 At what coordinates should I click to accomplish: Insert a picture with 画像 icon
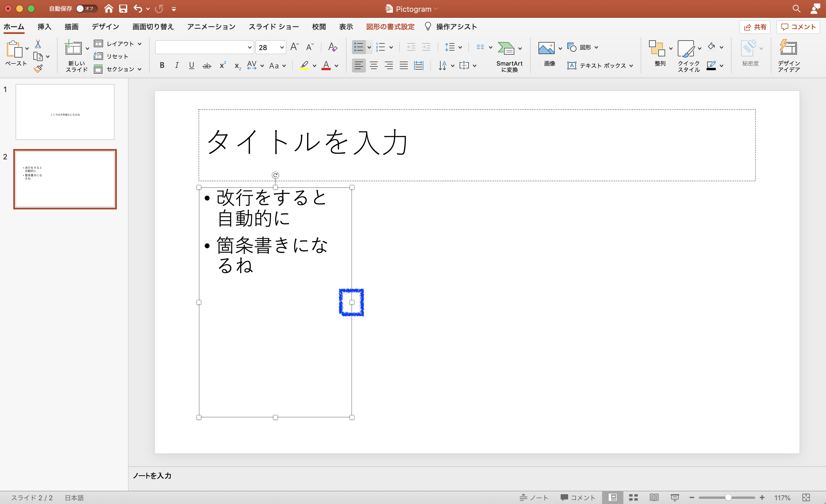(x=546, y=48)
